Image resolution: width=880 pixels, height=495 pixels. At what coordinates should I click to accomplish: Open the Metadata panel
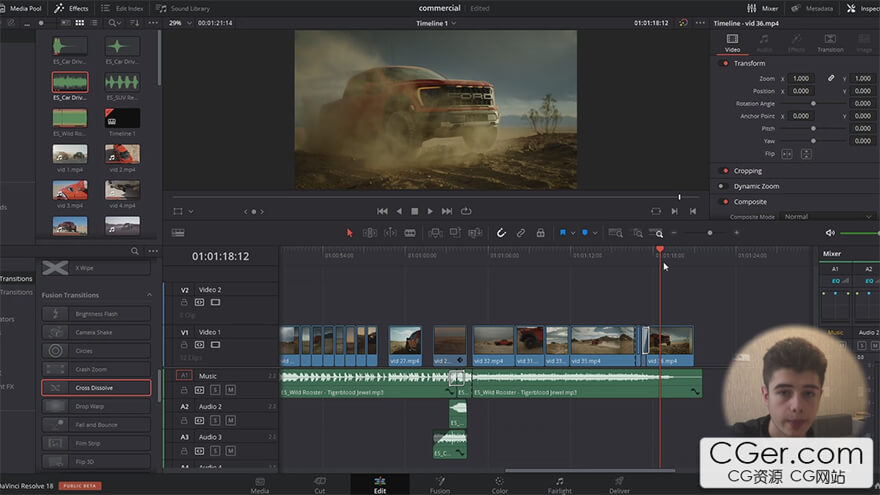tap(812, 8)
